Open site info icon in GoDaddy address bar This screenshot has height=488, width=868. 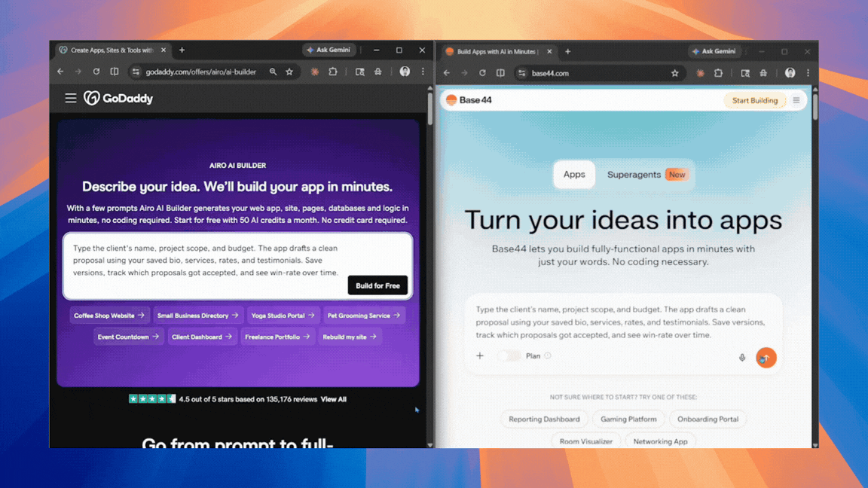pyautogui.click(x=136, y=72)
